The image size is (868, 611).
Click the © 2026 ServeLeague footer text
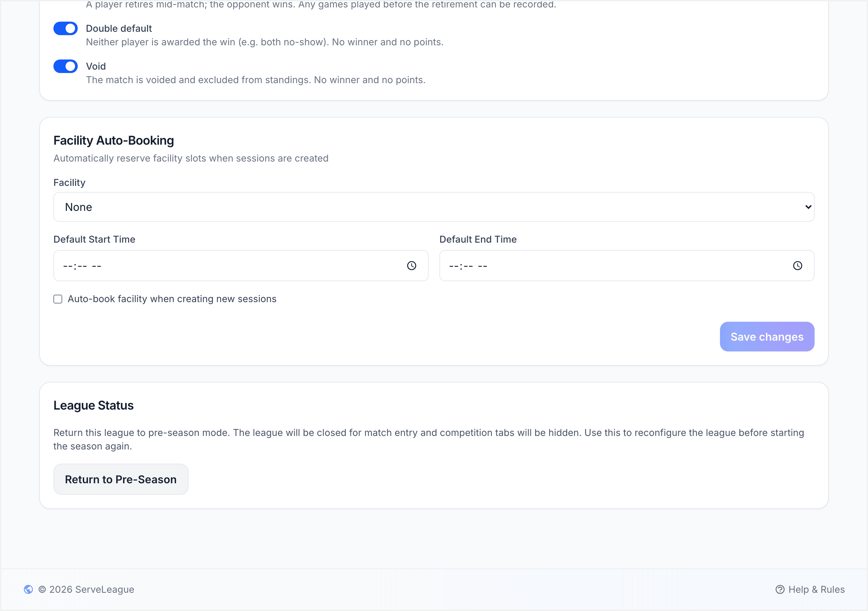click(87, 589)
